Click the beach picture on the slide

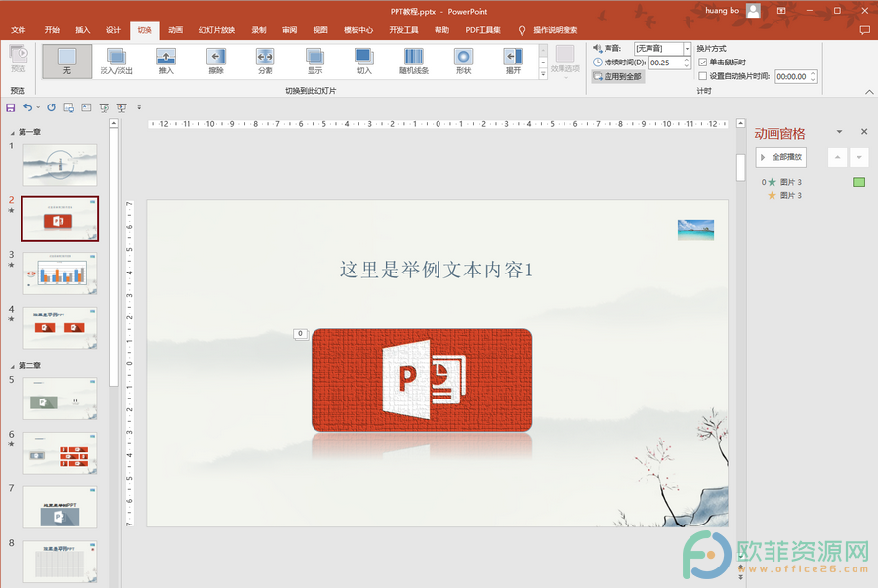695,230
